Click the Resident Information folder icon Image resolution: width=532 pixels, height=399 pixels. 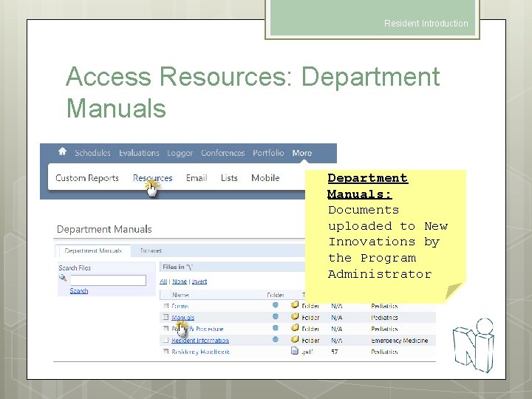click(295, 339)
